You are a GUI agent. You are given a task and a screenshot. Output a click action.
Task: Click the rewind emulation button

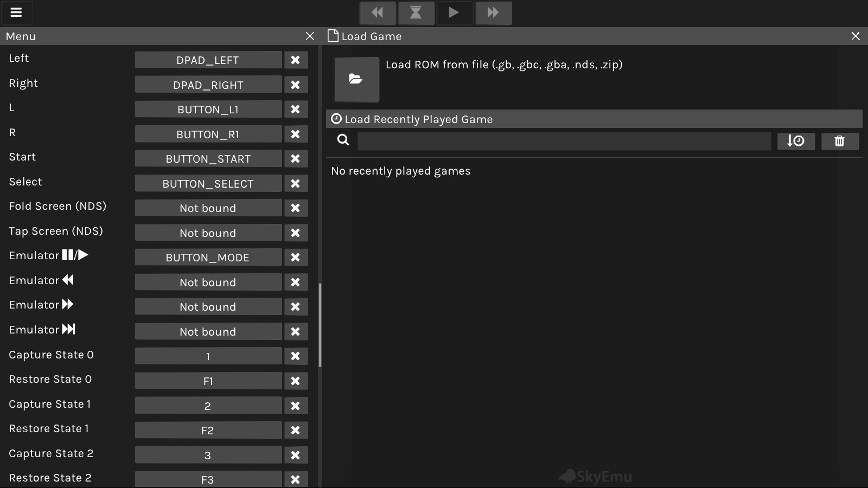[x=378, y=12]
